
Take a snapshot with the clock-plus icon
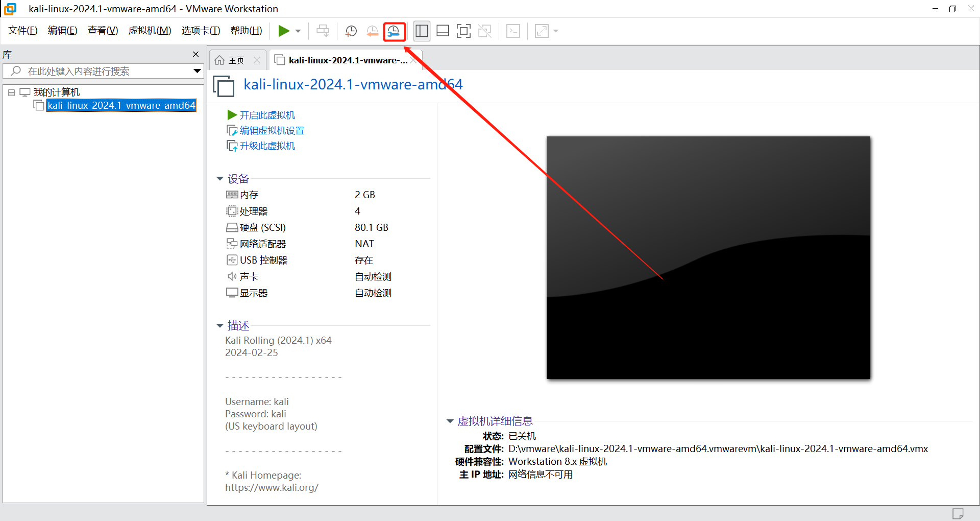[351, 31]
